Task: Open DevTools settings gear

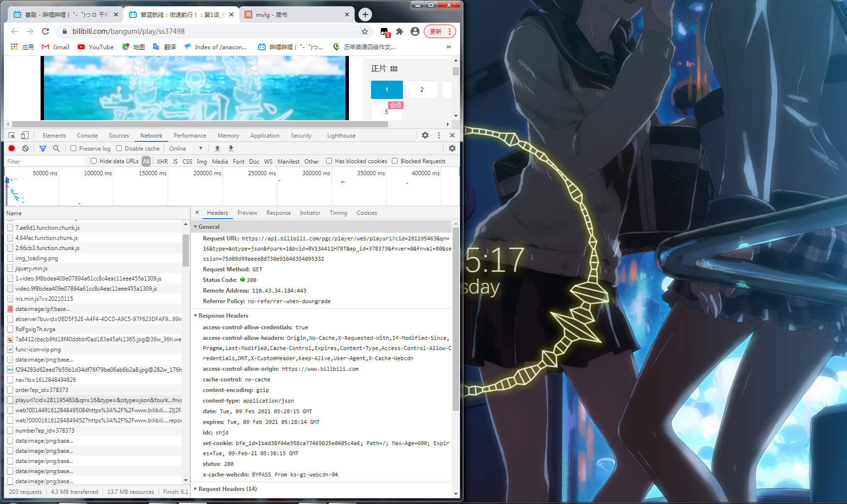Action: point(425,136)
